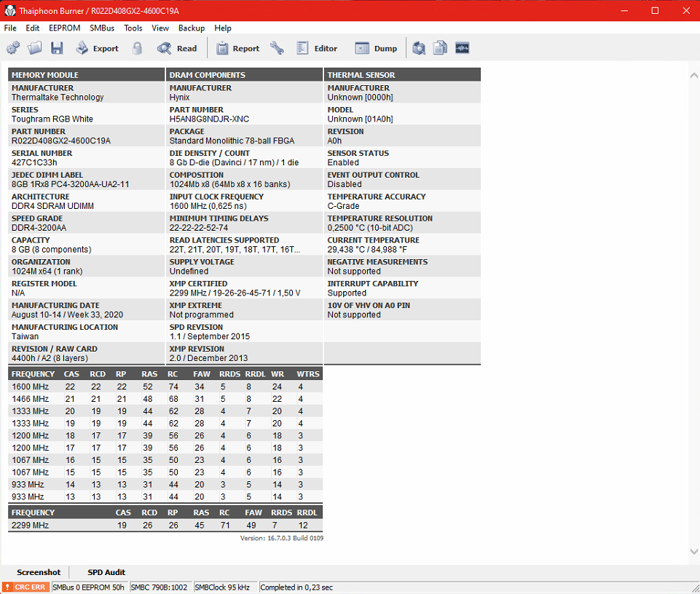The height and width of the screenshot is (594, 700).
Task: Select the Toughram RGB White series value
Action: pyautogui.click(x=52, y=119)
